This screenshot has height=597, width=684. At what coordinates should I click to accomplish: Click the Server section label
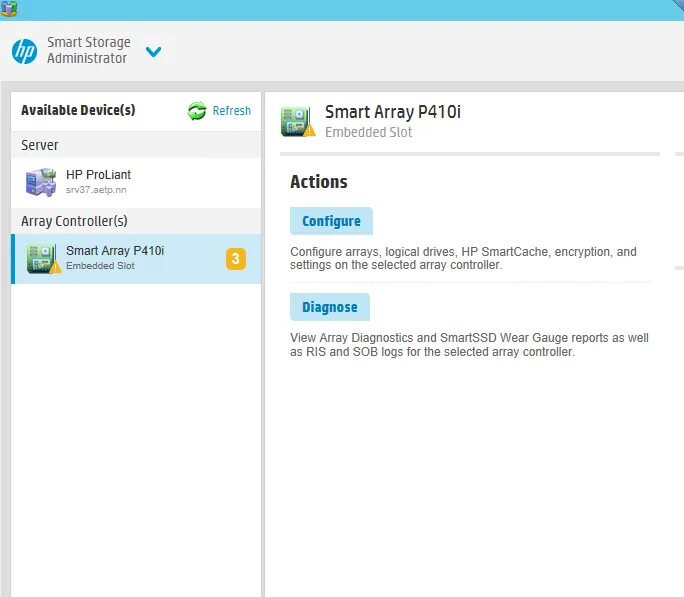coord(40,145)
